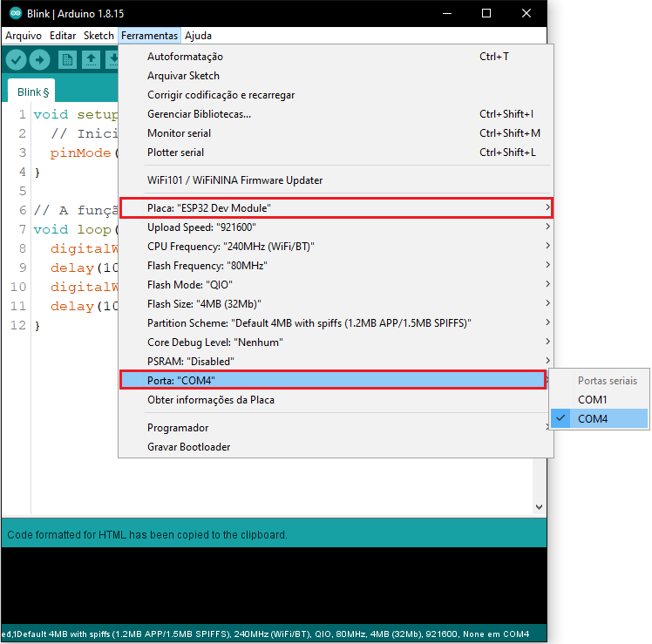
Task: Open Monitor serial
Action: 336,133
